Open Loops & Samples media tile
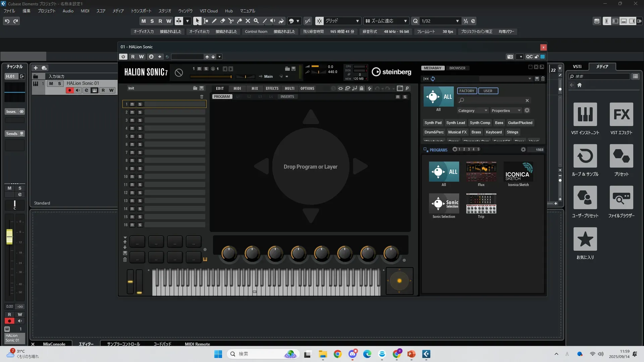 click(x=585, y=156)
